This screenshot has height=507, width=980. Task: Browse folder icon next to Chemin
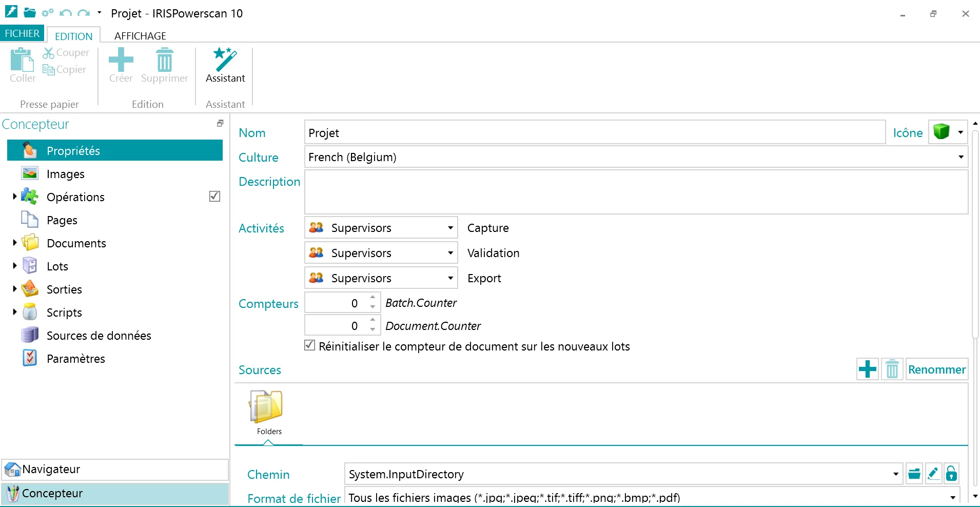(914, 474)
